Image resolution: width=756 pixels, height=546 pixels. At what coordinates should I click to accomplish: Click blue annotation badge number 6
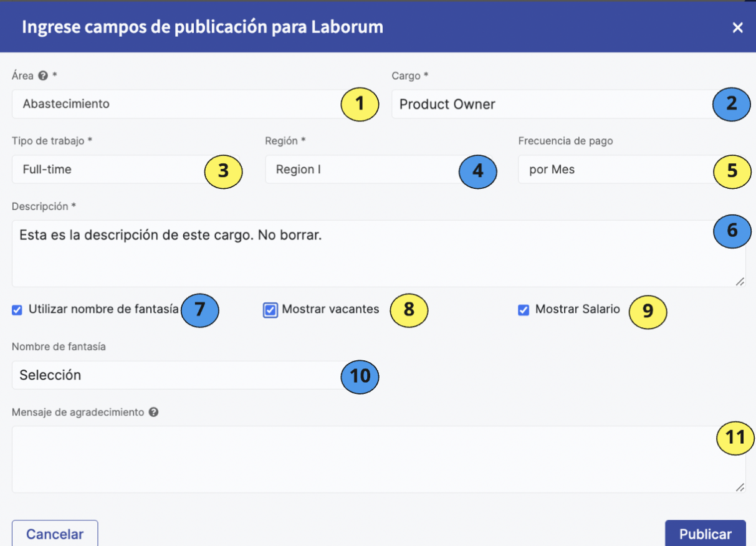click(732, 231)
